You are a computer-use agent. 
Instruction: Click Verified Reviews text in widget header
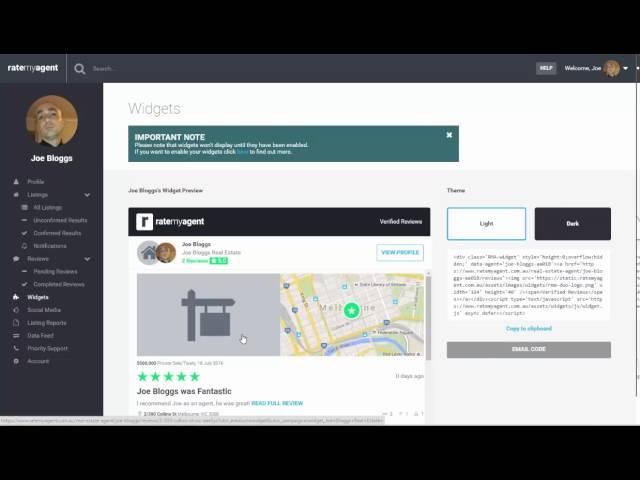click(400, 222)
